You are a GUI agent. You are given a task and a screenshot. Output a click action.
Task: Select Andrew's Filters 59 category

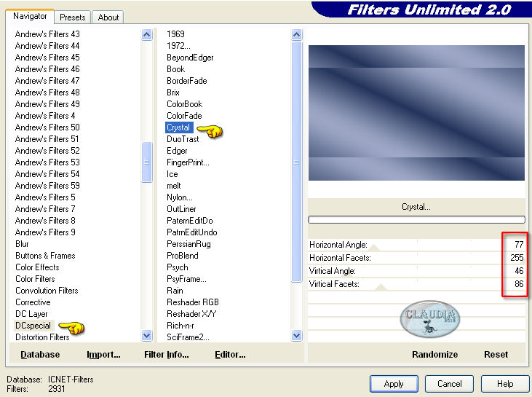pos(47,186)
